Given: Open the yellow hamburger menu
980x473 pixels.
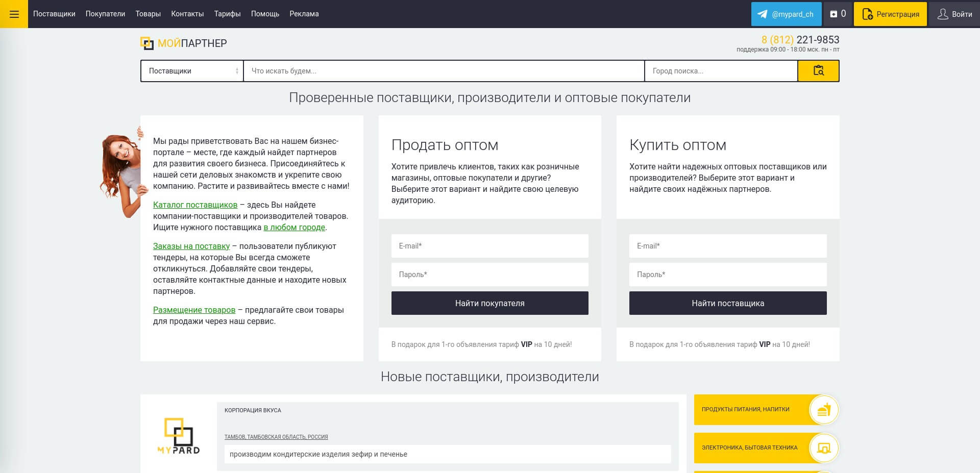Looking at the screenshot, I should coord(14,14).
